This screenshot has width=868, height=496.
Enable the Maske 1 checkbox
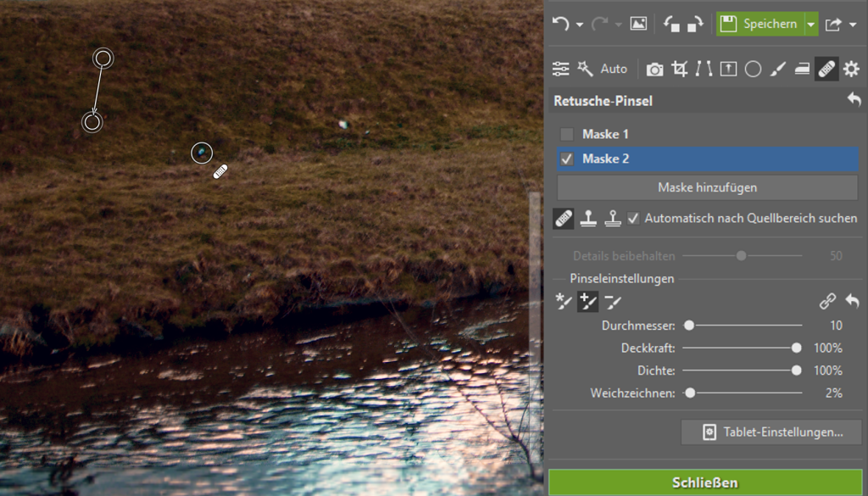point(567,134)
